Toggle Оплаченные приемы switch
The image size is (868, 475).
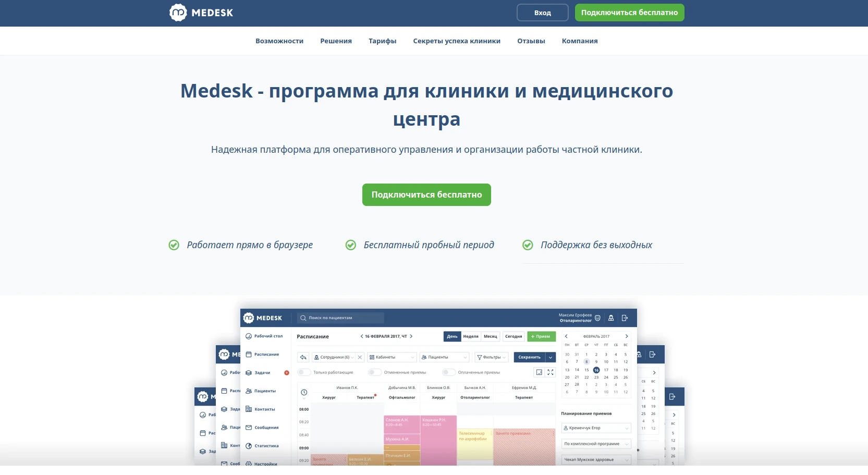(x=449, y=372)
